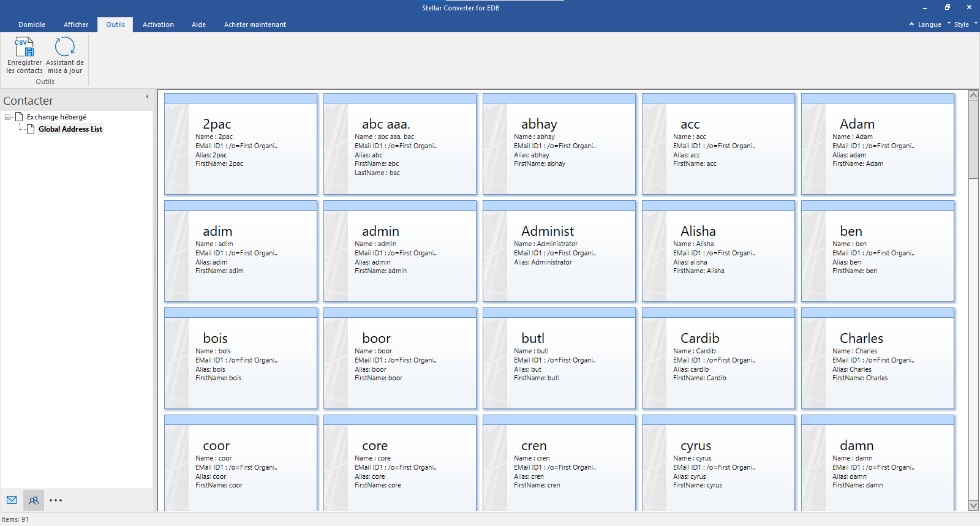Collapse the Exchange hébergé tree node
980x526 pixels.
tap(8, 117)
